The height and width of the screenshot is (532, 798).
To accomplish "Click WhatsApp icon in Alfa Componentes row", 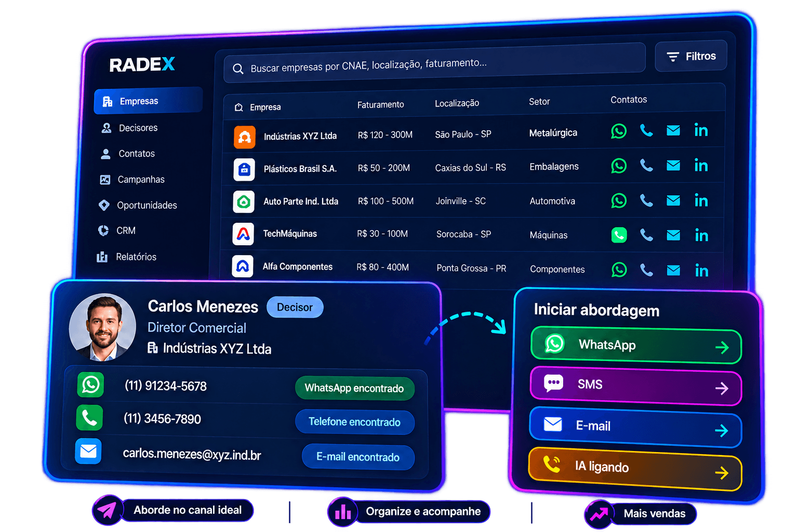I will tap(619, 270).
